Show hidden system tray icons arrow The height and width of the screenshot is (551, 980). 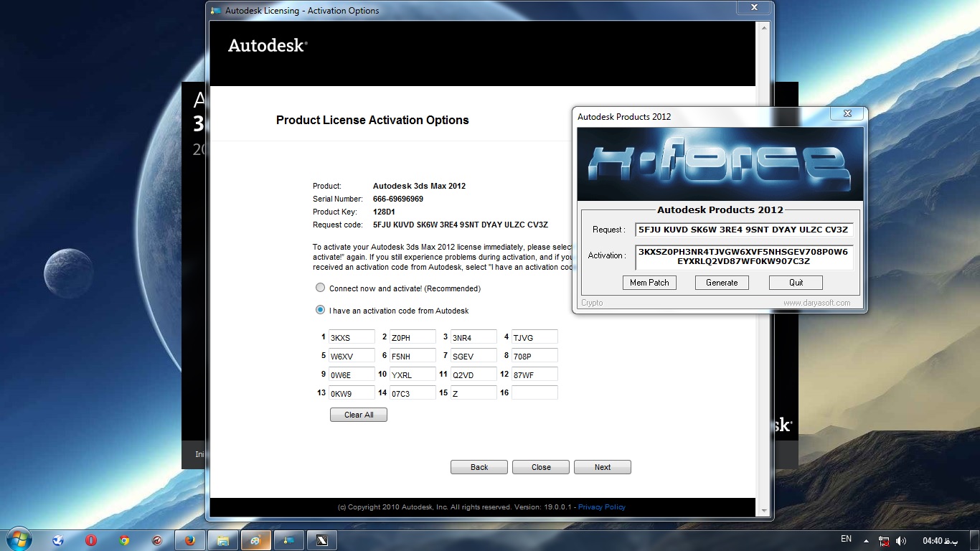866,540
